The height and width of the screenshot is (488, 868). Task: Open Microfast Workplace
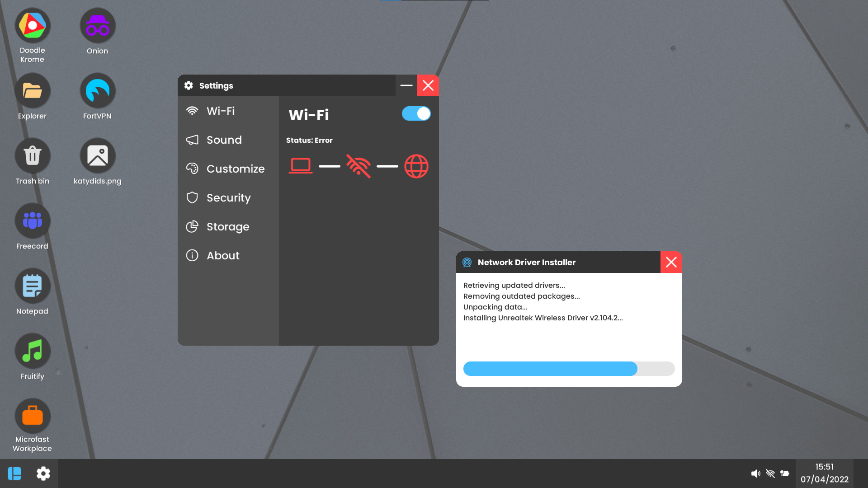(x=32, y=415)
